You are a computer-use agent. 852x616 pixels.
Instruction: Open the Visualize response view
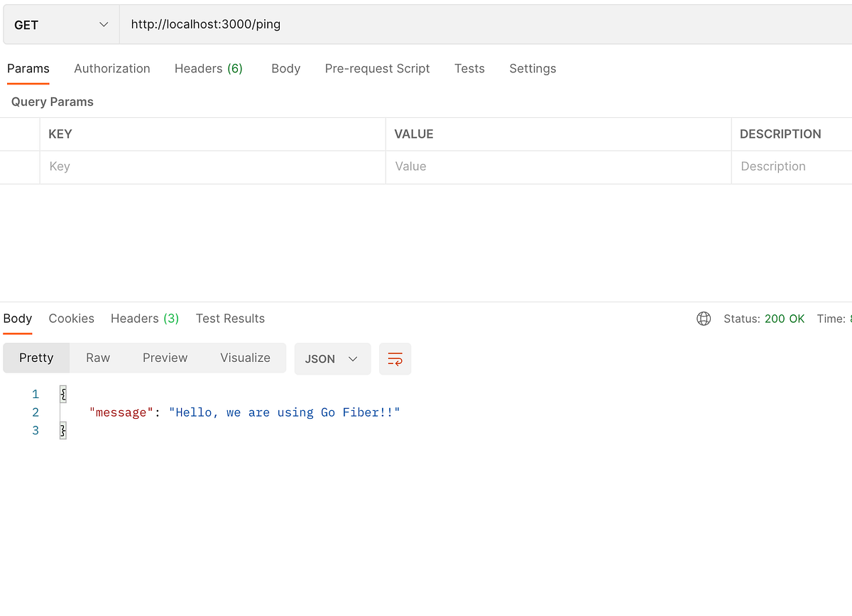[x=245, y=358]
